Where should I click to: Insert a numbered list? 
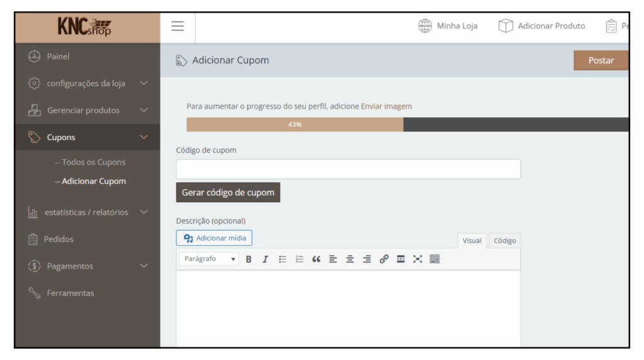(x=299, y=259)
